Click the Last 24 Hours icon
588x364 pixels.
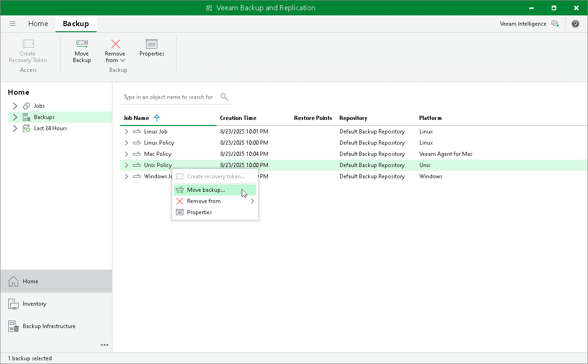click(27, 128)
